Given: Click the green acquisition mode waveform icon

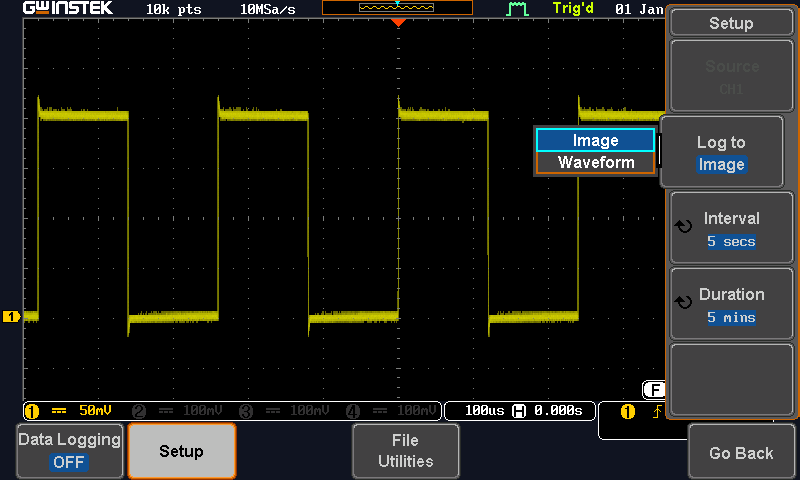Looking at the screenshot, I should click(x=517, y=9).
